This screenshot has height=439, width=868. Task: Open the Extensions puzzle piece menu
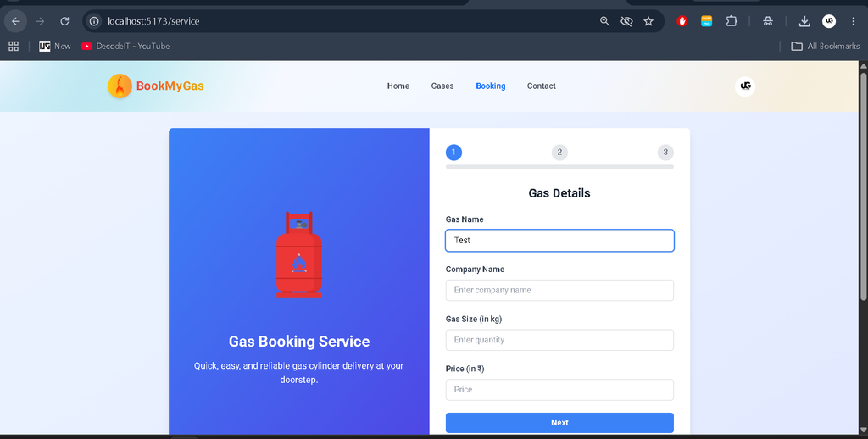coord(732,21)
